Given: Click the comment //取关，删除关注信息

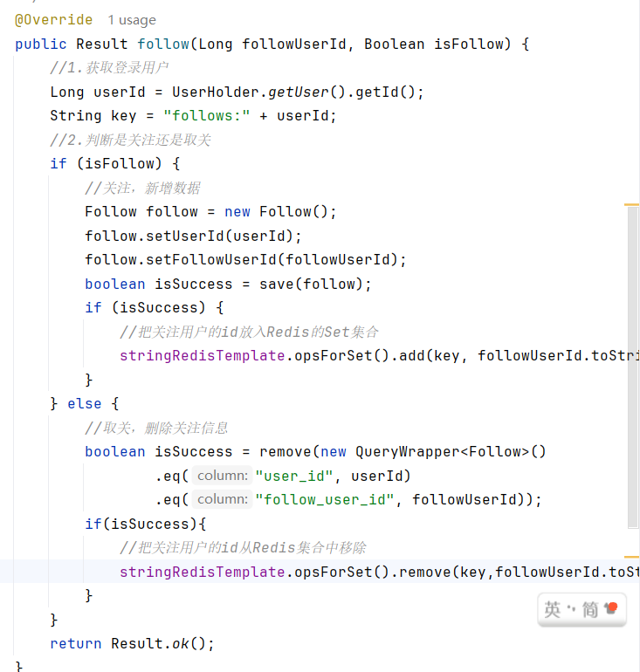Looking at the screenshot, I should coord(156,428).
